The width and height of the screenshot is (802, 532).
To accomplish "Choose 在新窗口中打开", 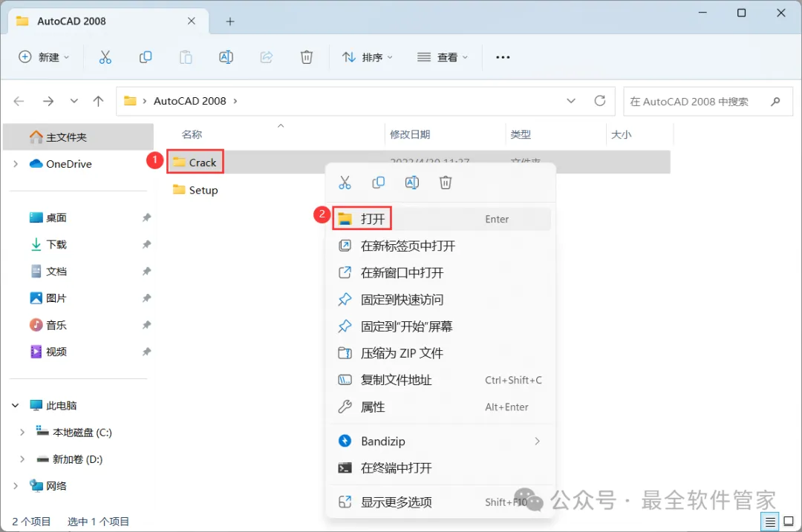I will coord(440,272).
